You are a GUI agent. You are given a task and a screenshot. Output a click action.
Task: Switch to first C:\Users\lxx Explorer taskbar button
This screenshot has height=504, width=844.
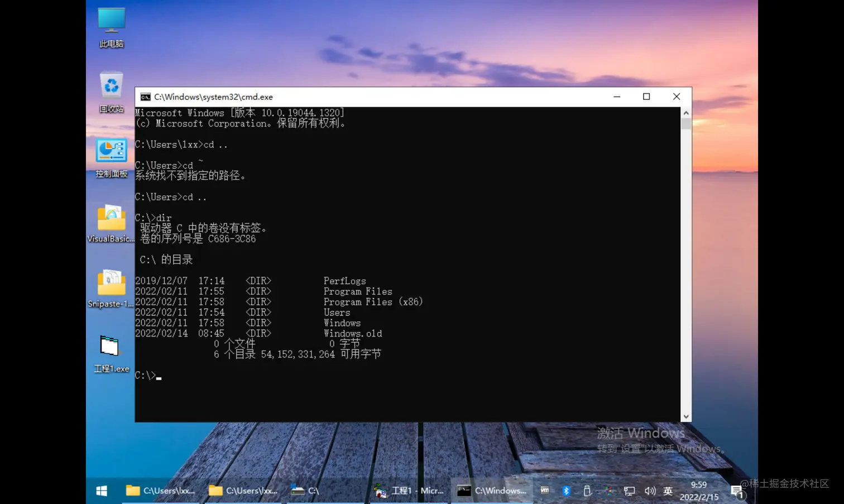(161, 491)
